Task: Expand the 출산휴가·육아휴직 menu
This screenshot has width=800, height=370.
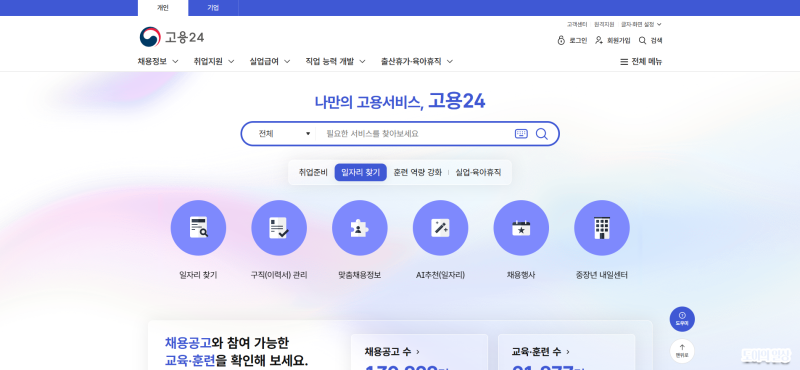Action: point(417,61)
